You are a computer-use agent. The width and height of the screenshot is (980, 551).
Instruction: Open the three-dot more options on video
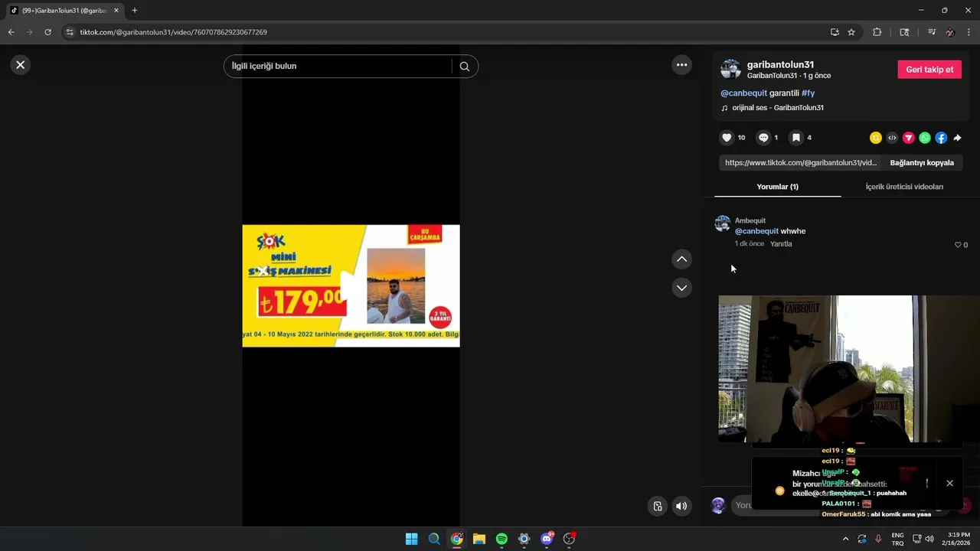click(681, 65)
